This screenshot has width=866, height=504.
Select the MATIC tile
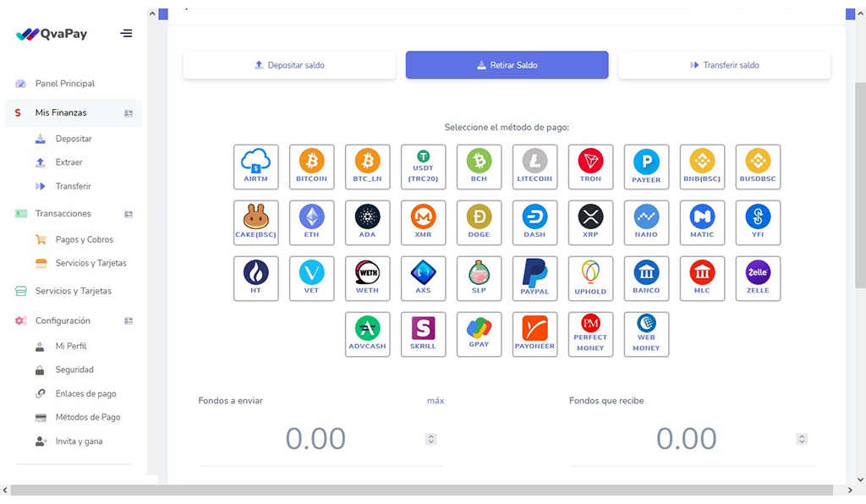tap(702, 222)
